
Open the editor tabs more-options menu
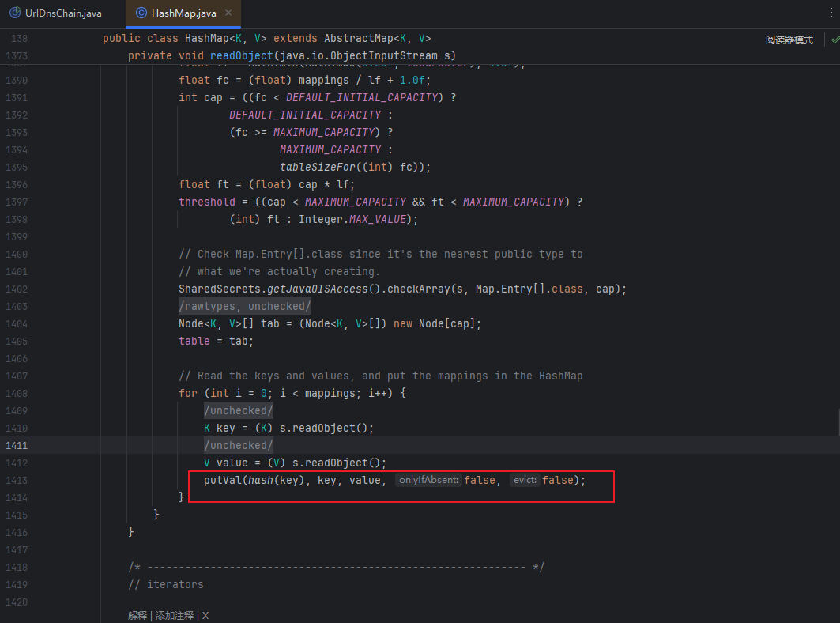tap(831, 13)
